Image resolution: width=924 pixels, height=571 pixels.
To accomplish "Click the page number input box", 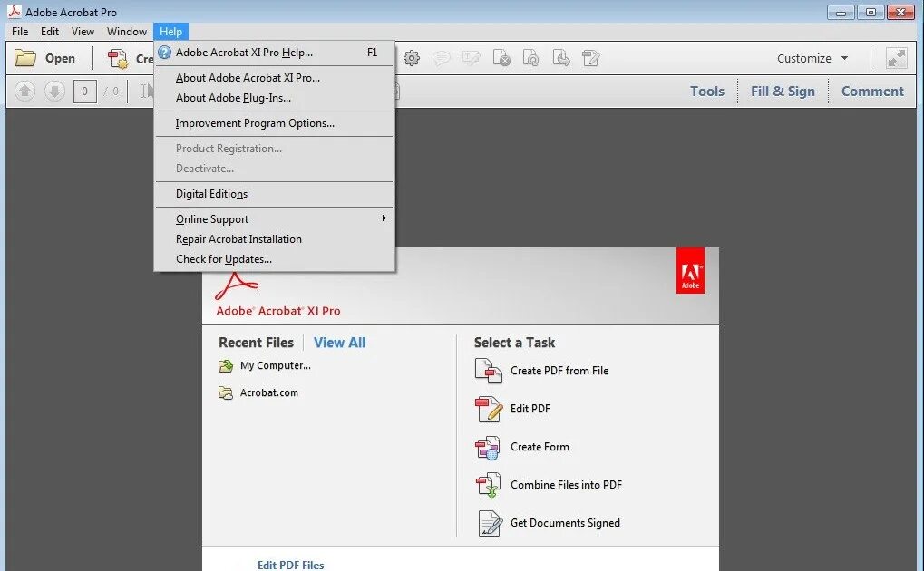I will 85,92.
